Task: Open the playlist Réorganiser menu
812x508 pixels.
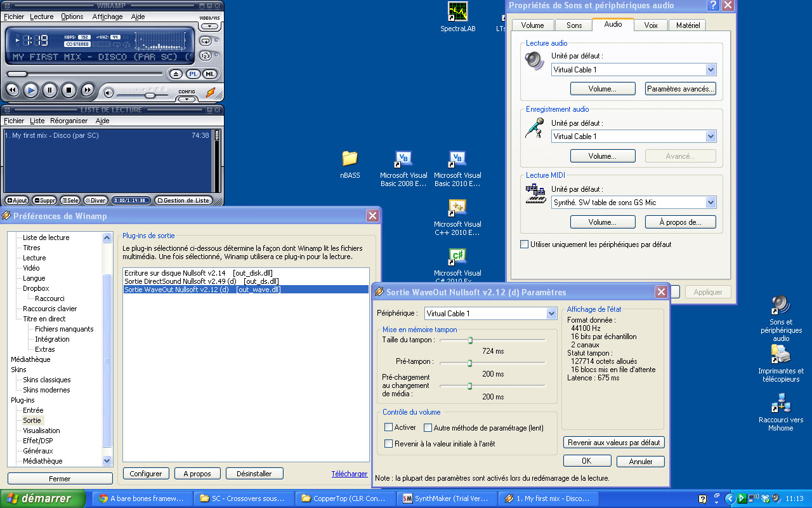Action: [x=69, y=121]
